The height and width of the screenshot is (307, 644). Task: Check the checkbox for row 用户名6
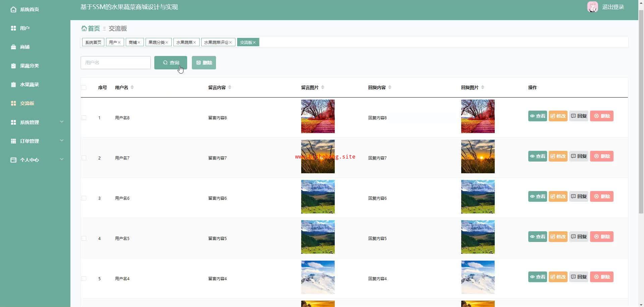(84, 198)
